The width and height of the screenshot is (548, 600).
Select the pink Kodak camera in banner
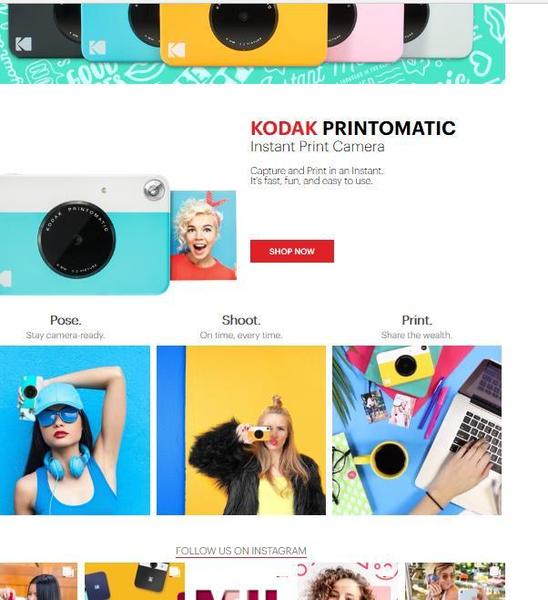pos(365,32)
